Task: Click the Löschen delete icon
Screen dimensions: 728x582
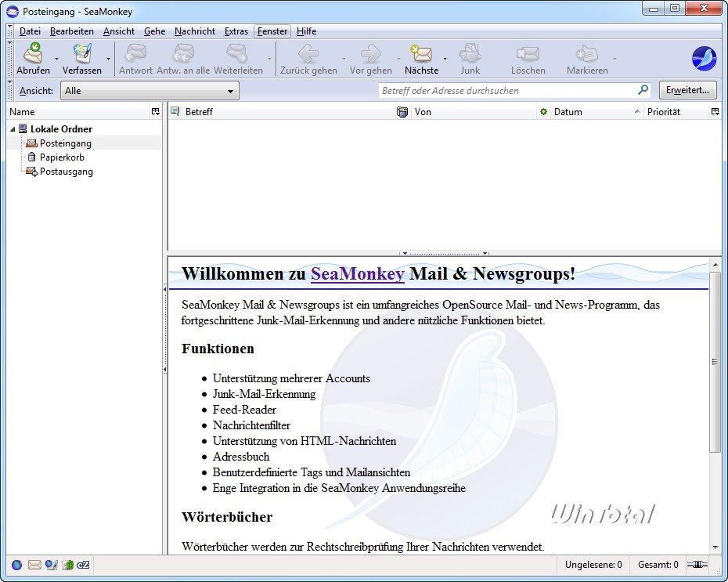Action: pos(528,53)
